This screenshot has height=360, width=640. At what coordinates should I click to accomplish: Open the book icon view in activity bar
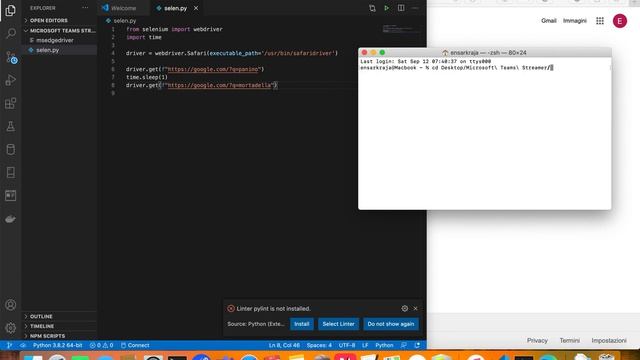click(x=11, y=173)
